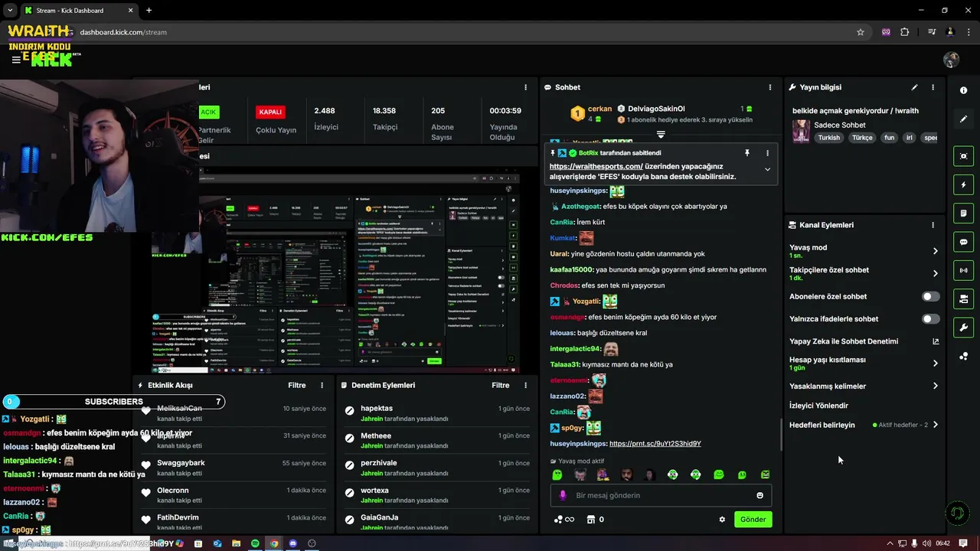The width and height of the screenshot is (980, 551).
Task: Select the Turkish tag chip
Action: [828, 138]
